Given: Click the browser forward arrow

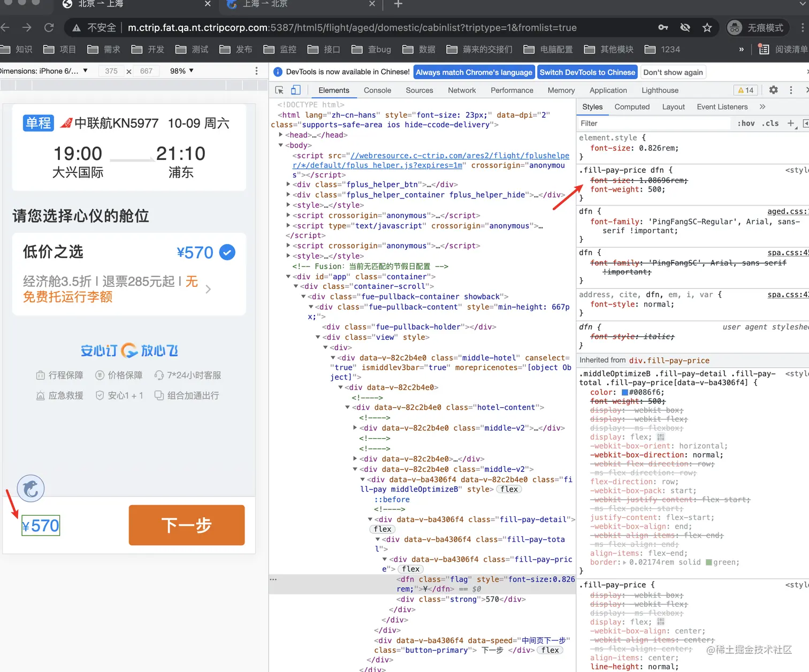Looking at the screenshot, I should click(x=27, y=27).
